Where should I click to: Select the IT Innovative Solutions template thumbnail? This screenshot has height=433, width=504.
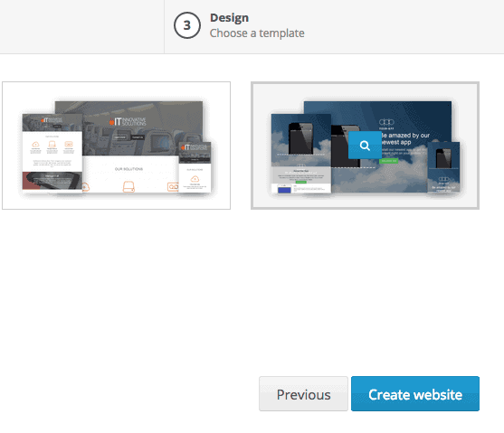pos(117,146)
